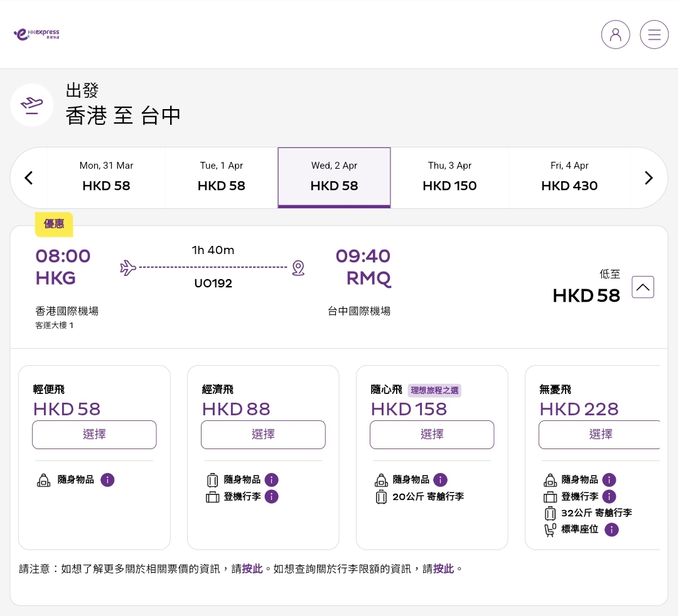The image size is (678, 616).
Task: View later dates with the right arrow
Action: (x=648, y=178)
